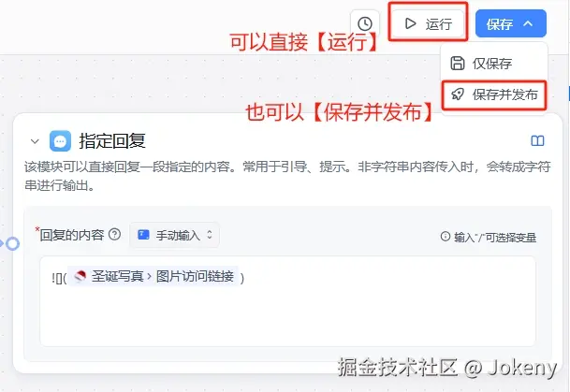
Task: Open documentation via the book icon
Action: 537,140
